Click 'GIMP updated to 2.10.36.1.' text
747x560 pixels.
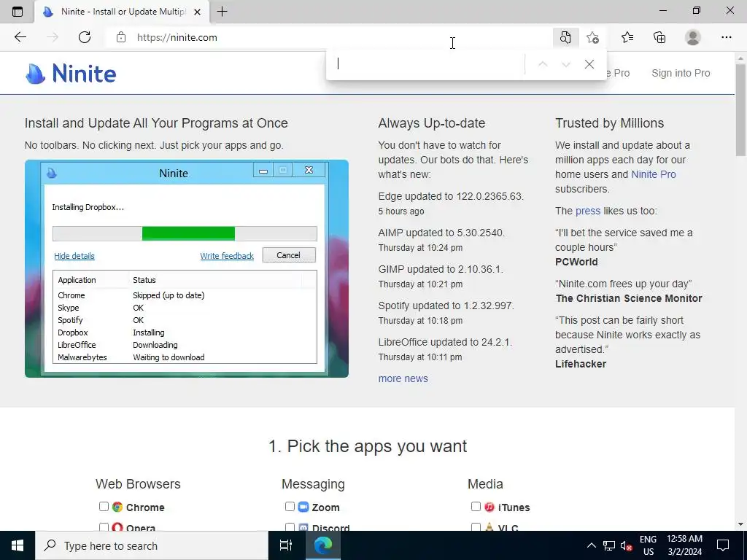[x=441, y=269]
